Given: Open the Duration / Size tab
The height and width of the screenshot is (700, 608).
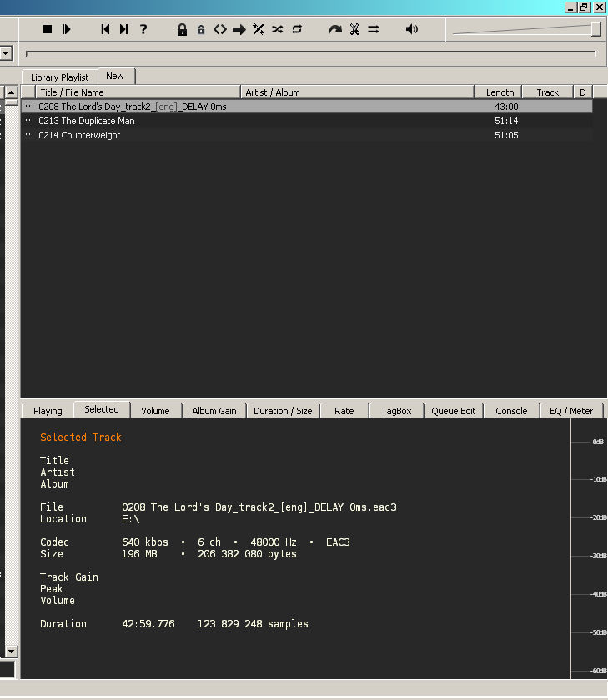Looking at the screenshot, I should [x=283, y=411].
